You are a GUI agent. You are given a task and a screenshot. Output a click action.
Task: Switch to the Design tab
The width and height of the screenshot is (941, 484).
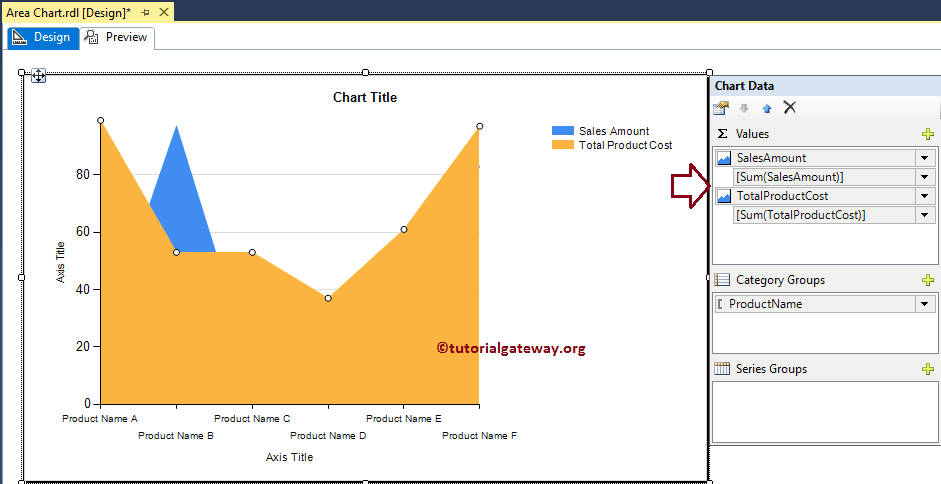(x=43, y=37)
